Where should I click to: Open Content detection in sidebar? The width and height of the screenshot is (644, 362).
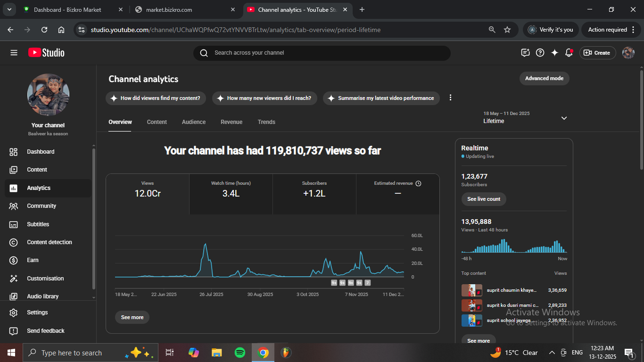[49, 242]
